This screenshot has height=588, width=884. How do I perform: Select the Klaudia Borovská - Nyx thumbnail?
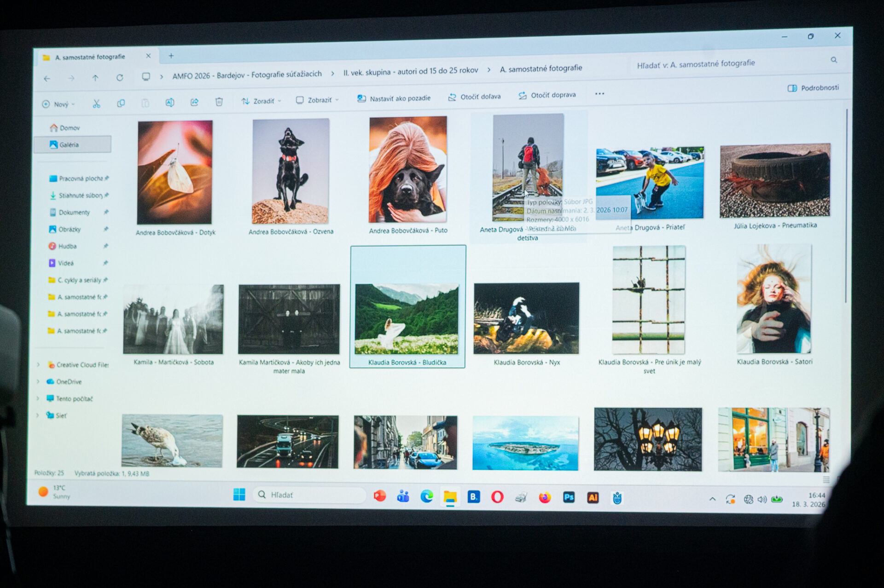click(x=526, y=318)
